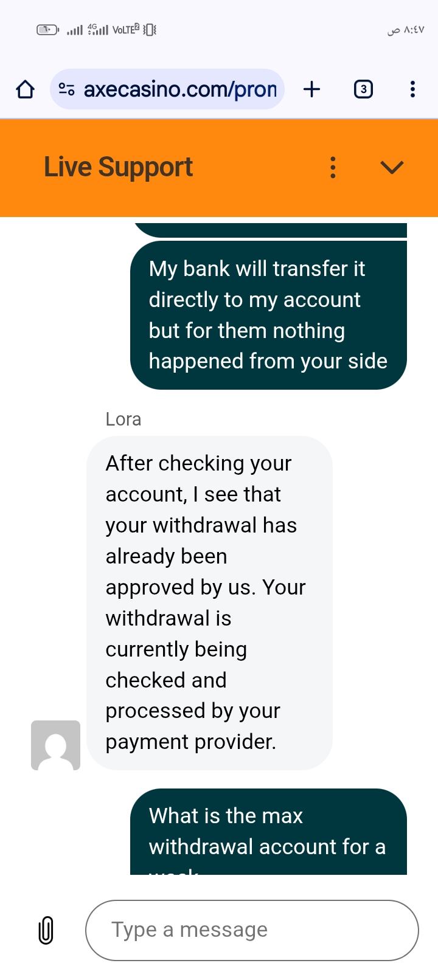Screen dimensions: 438x980
Task: Tap agent Lora's avatar picture
Action: pyautogui.click(x=55, y=745)
